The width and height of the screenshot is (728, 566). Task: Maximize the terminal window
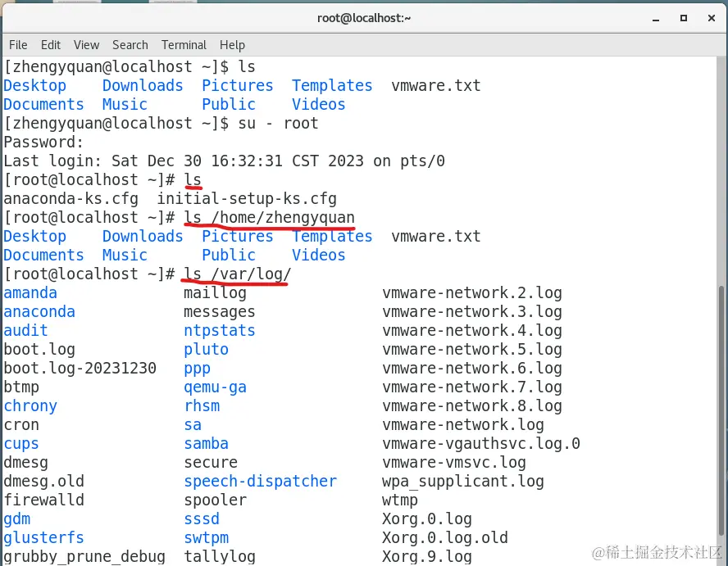click(684, 18)
